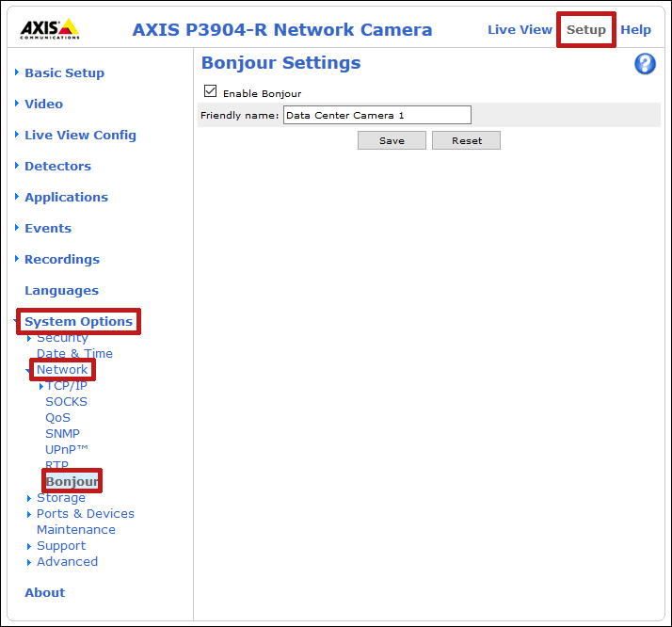Image resolution: width=672 pixels, height=627 pixels.
Task: Open the About page
Action: pos(44,592)
